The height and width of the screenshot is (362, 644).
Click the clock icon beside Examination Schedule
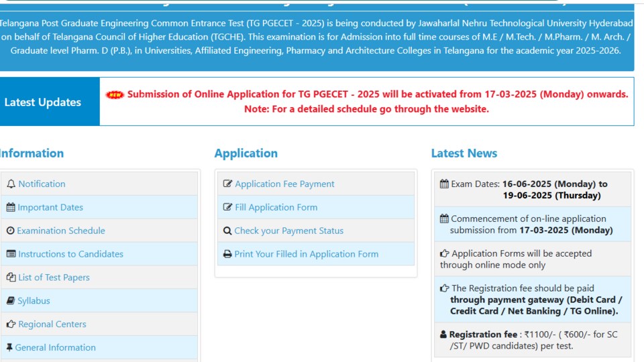10,231
